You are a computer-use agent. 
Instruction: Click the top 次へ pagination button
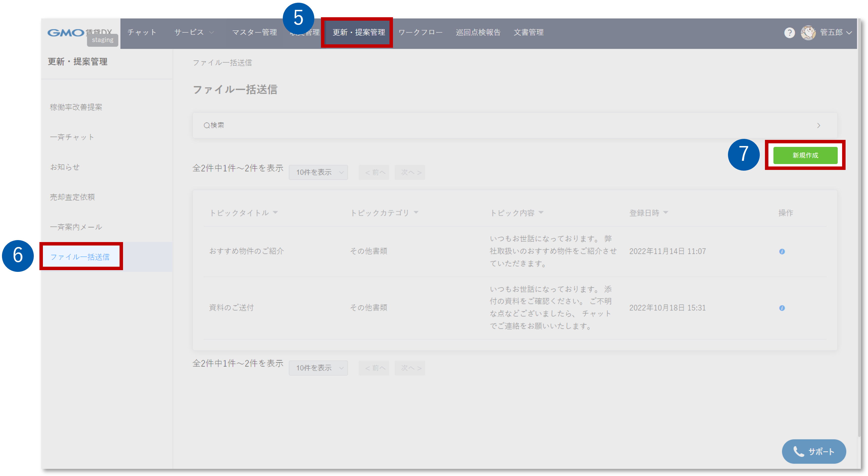click(410, 172)
